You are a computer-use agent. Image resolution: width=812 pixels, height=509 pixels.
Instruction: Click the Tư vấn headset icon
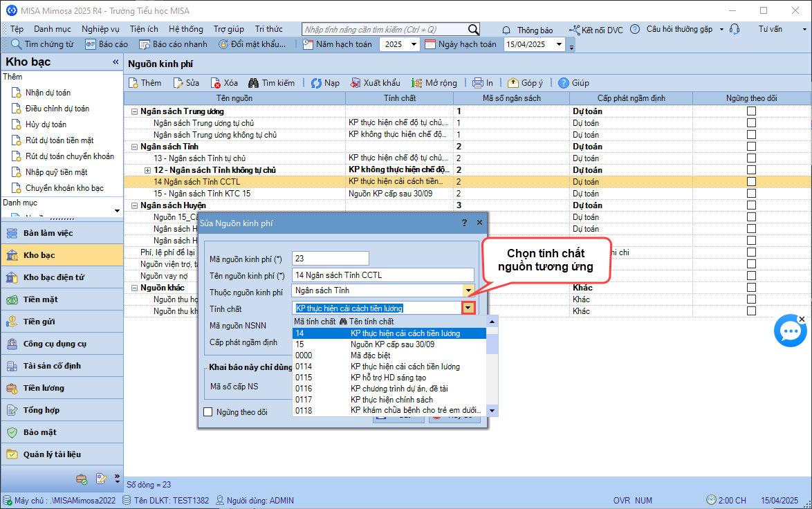(735, 29)
